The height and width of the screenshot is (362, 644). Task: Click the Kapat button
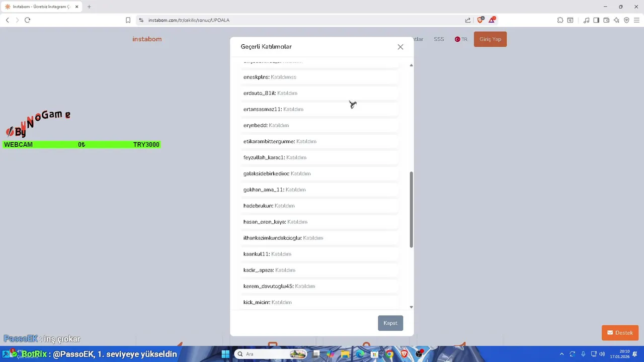[x=390, y=323]
